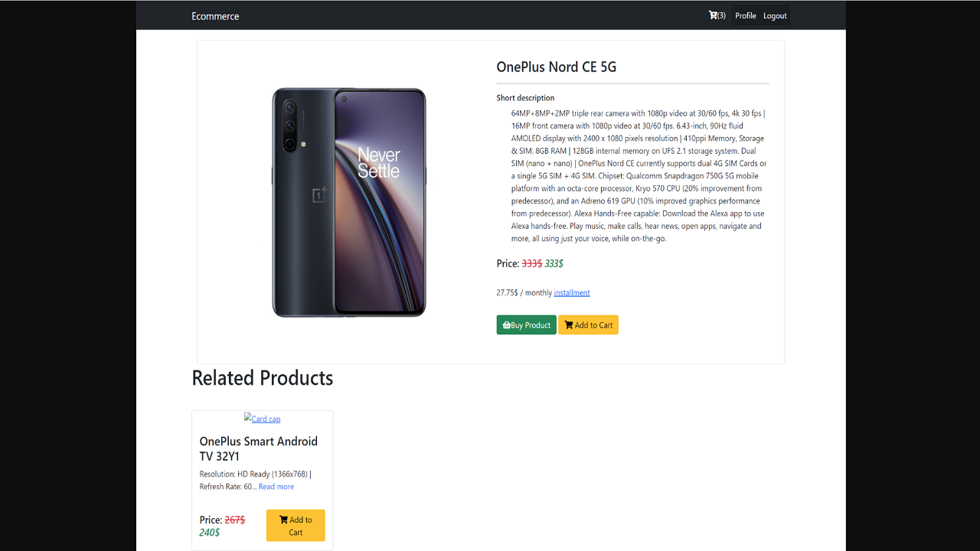Click the 27.75$ monthly price text
This screenshot has width=980, height=551.
524,292
